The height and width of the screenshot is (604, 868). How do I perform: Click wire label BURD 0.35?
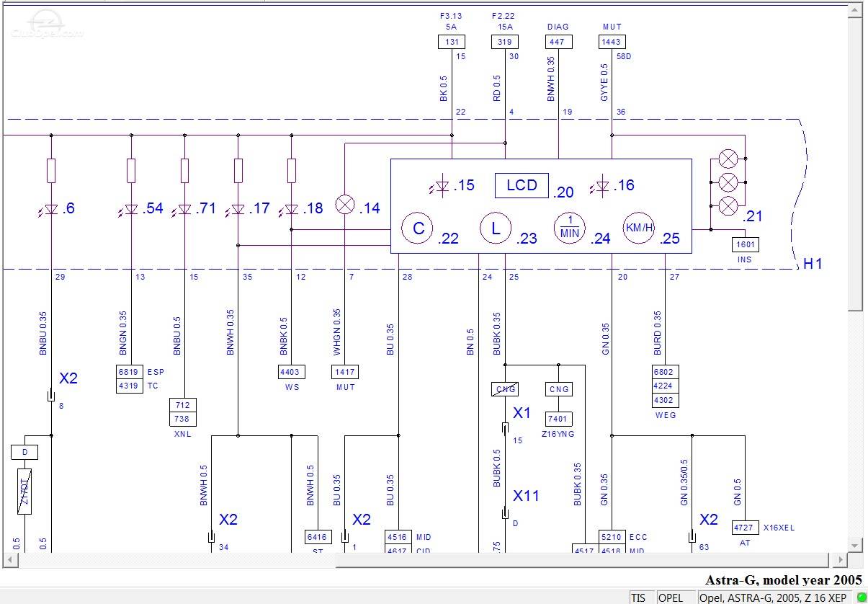coord(658,332)
